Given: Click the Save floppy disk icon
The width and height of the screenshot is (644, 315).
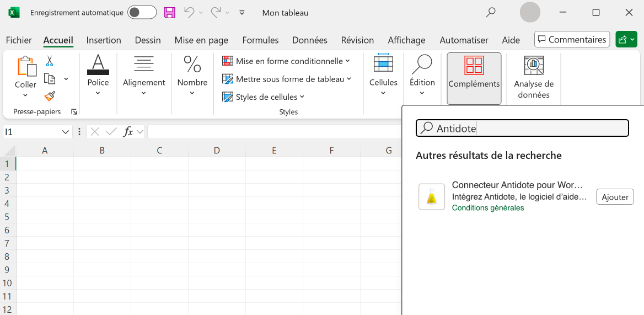Looking at the screenshot, I should tap(170, 13).
